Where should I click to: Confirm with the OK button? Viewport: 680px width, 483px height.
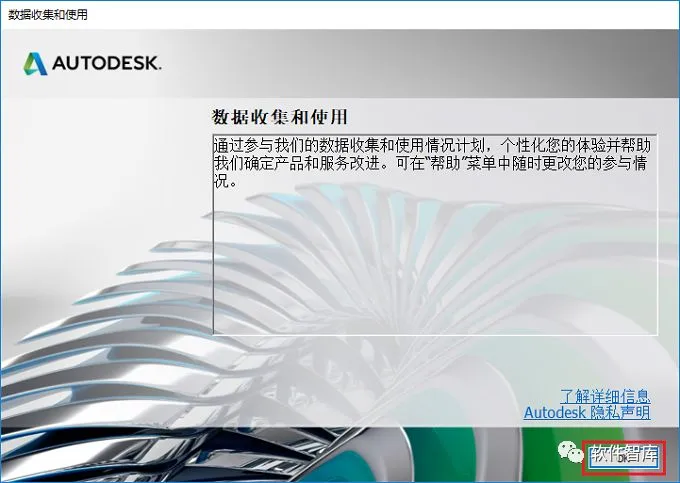tap(624, 458)
